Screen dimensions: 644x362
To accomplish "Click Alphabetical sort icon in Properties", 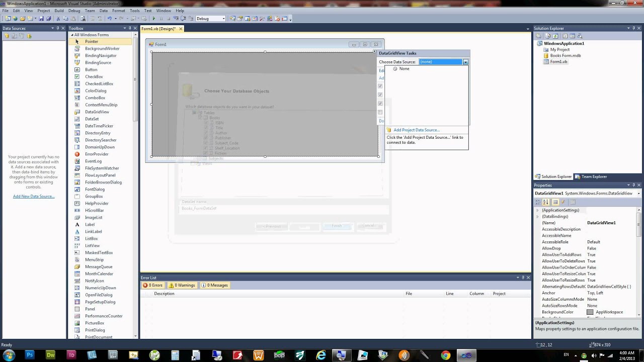I will (x=546, y=202).
